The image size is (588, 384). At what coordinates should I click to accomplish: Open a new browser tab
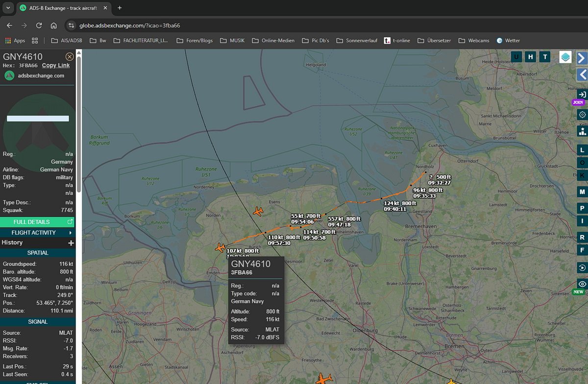click(120, 8)
